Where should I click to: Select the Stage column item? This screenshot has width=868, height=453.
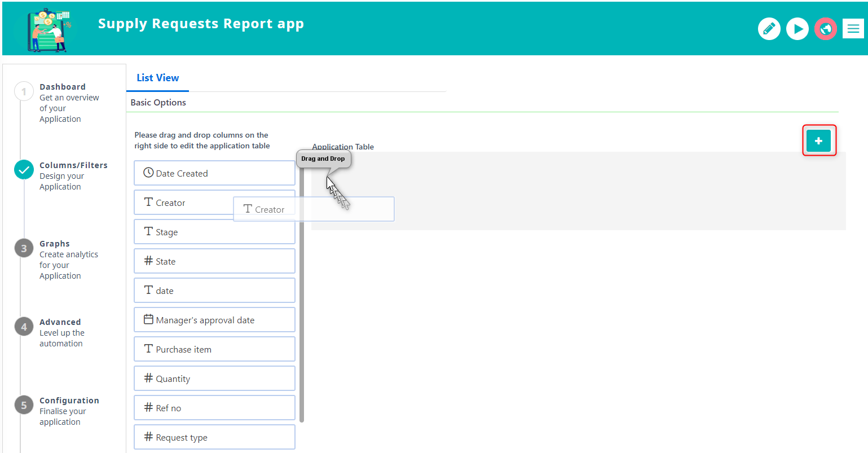[214, 232]
